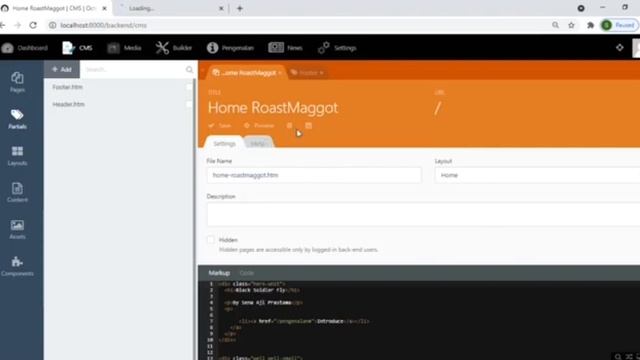The height and width of the screenshot is (360, 640).
Task: Click the Description text area
Action: pos(423,215)
